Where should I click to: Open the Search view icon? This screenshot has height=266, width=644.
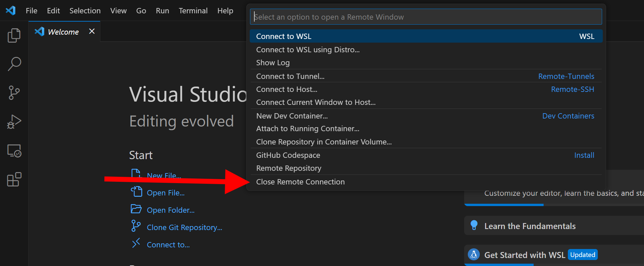coord(14,64)
